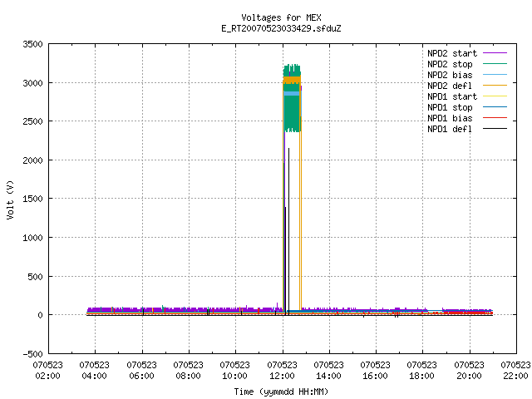This screenshot has height=399, width=532.
Task: Click the y-axis tick label 1000
Action: point(33,238)
